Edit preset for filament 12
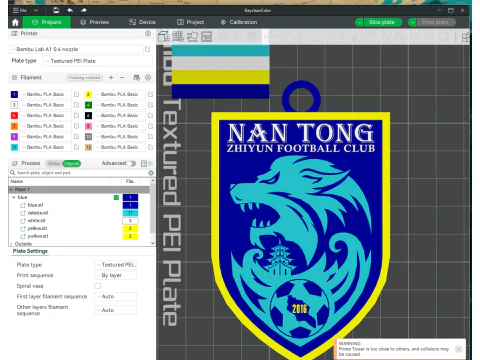Viewport: 480px width, 360px height. click(150, 147)
